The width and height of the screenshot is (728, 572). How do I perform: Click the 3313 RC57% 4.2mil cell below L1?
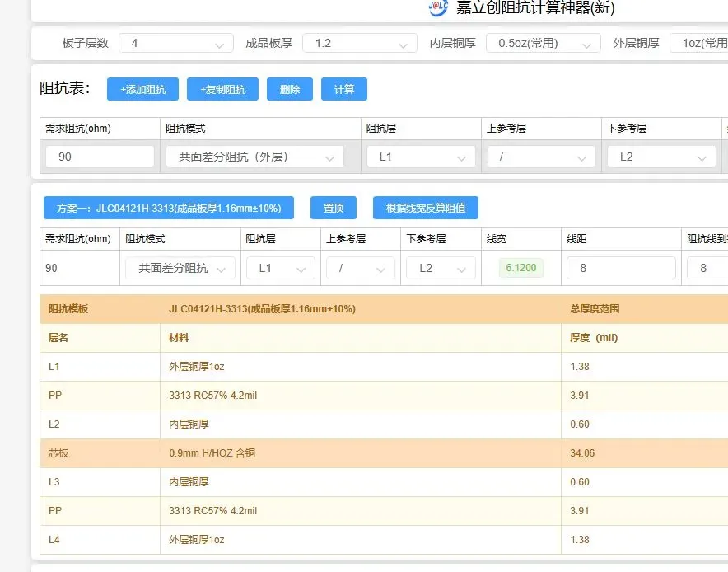click(360, 396)
